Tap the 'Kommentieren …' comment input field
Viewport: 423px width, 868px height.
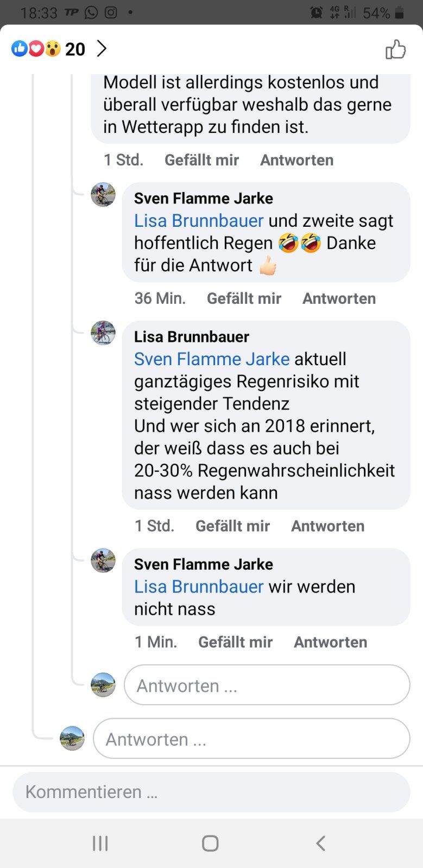click(211, 792)
